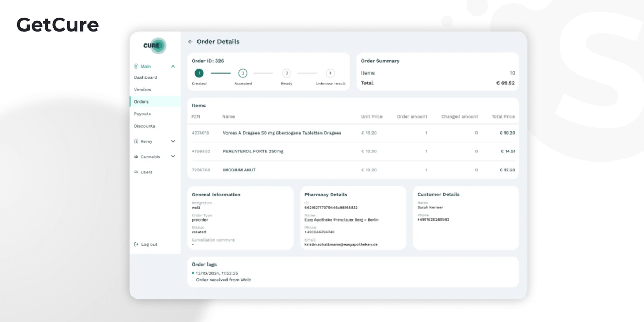Viewport: 644px width, 322px height.
Task: Click the Total Price column header
Action: point(503,116)
